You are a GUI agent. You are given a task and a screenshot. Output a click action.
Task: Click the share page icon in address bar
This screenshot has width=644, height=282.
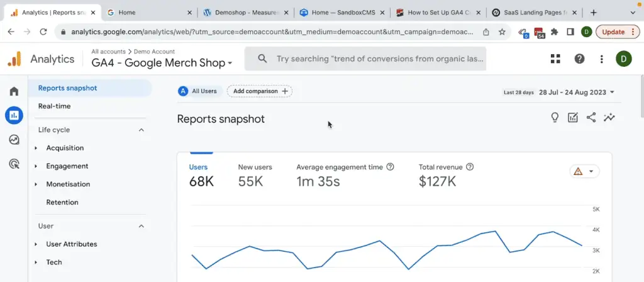coord(486,31)
